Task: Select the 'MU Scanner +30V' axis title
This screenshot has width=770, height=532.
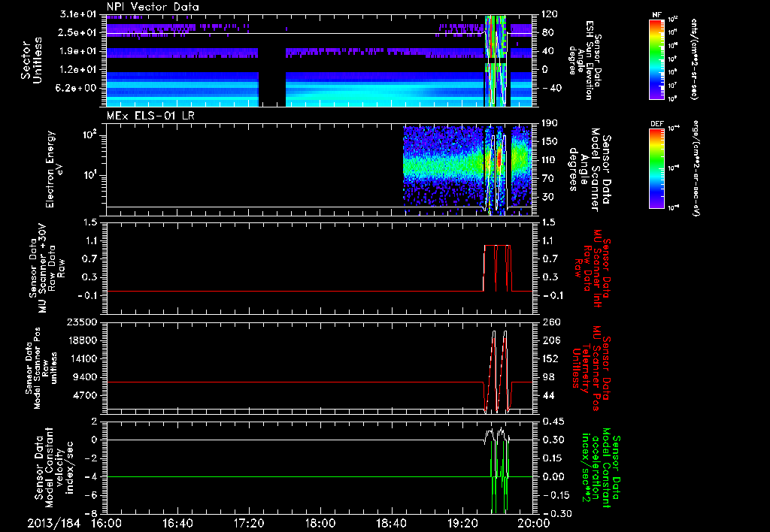Action: tap(43, 268)
